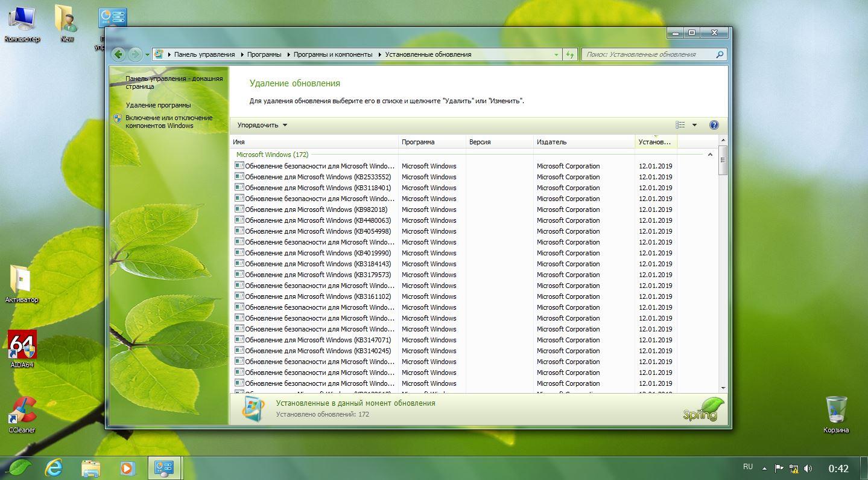Click the RU language indicator
The width and height of the screenshot is (868, 480).
coord(748,467)
